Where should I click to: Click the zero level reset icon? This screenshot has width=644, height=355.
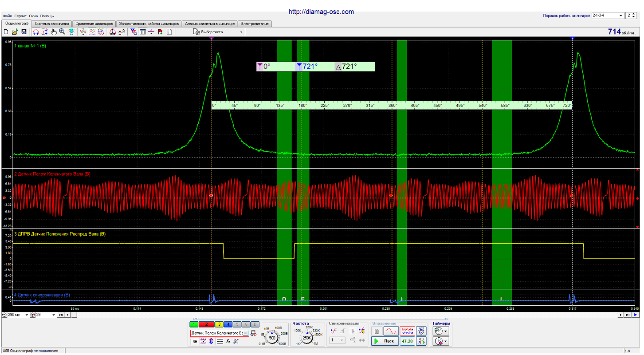tap(122, 32)
